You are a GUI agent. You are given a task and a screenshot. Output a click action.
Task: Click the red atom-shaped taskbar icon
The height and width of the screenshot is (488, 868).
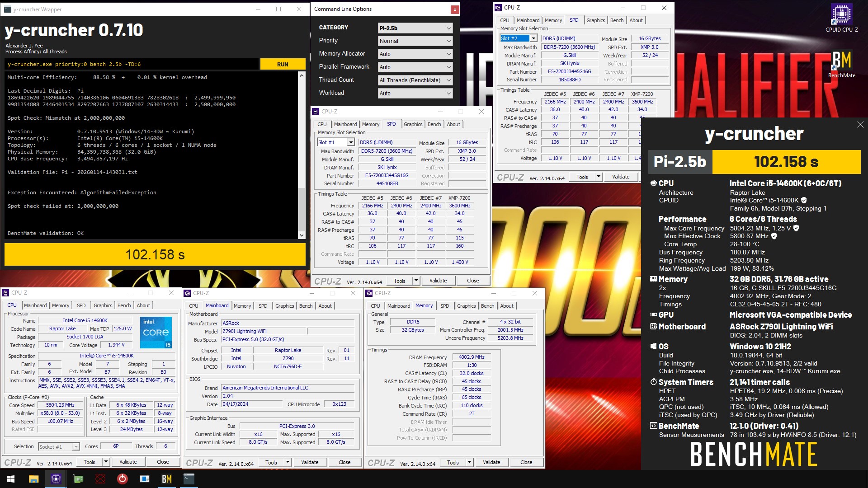100,479
